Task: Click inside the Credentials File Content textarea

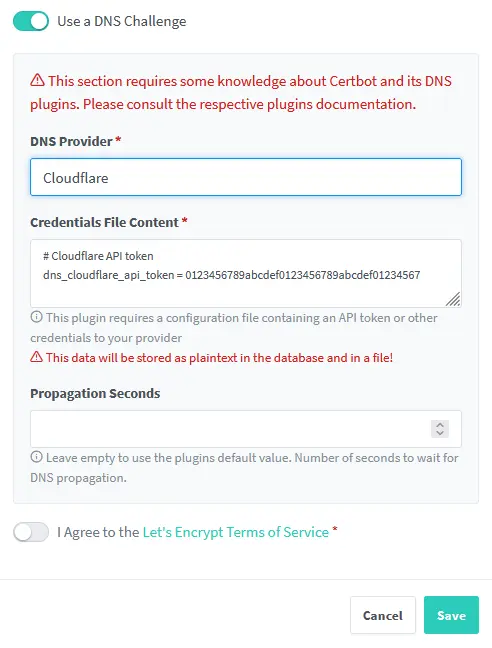Action: pos(246,273)
